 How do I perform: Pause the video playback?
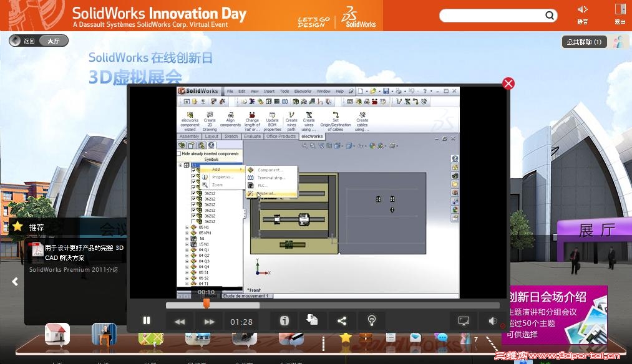147,320
